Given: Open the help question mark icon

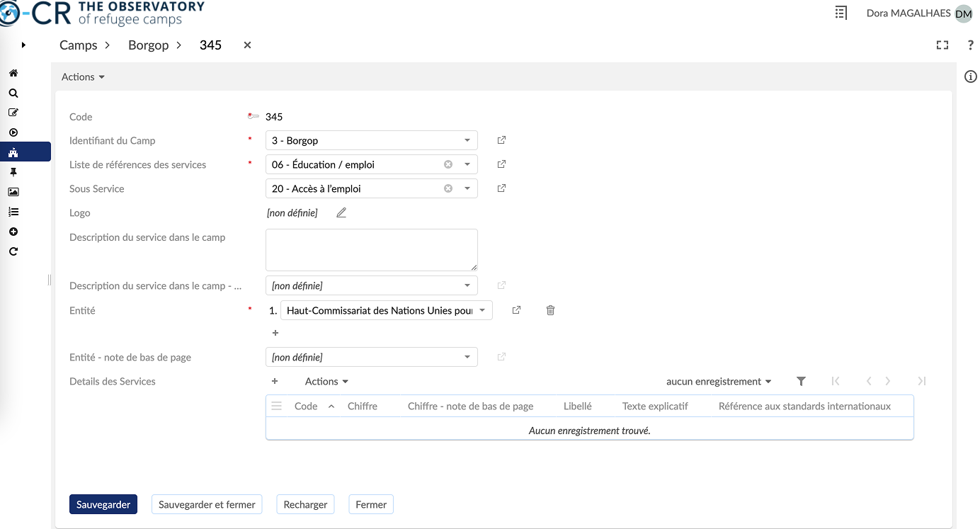Looking at the screenshot, I should [971, 45].
